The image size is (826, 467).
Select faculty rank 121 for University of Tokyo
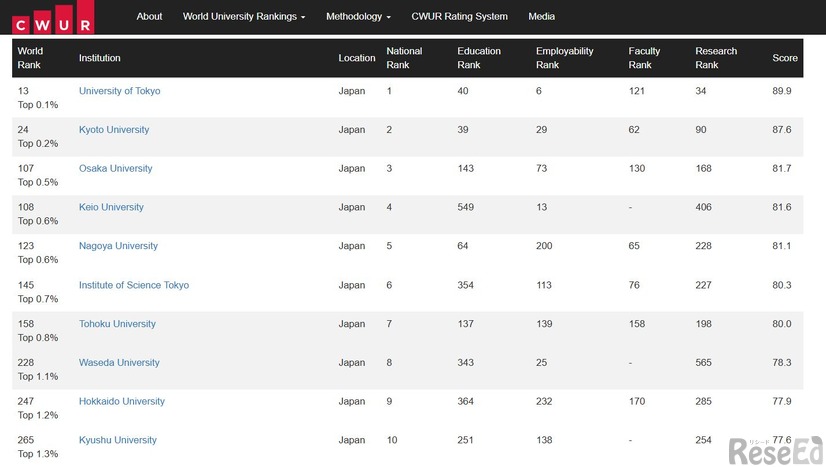click(x=636, y=91)
